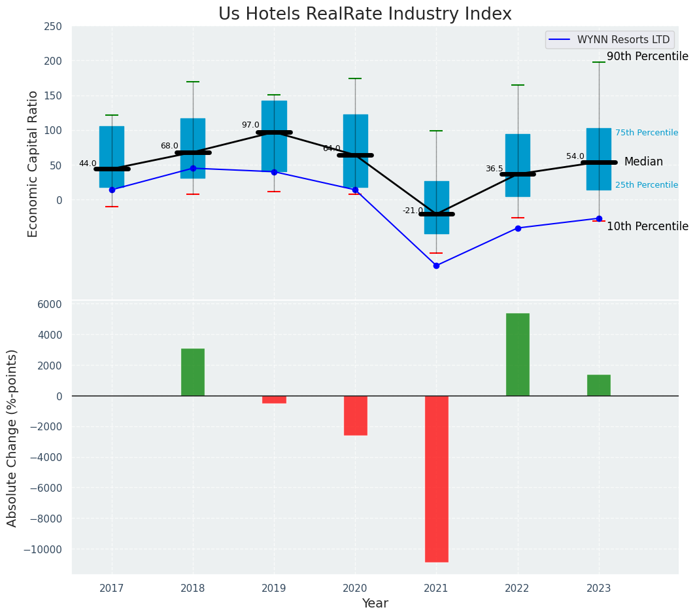695x616 pixels.
Task: Click the WYNN Resorts LTD legend entry
Action: point(622,40)
